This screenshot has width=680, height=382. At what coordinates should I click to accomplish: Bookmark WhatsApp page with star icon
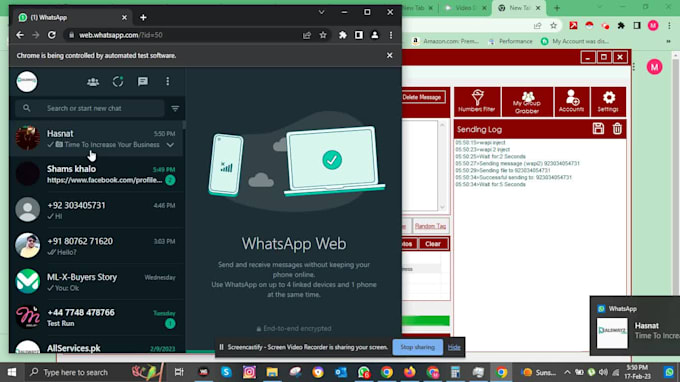(323, 35)
